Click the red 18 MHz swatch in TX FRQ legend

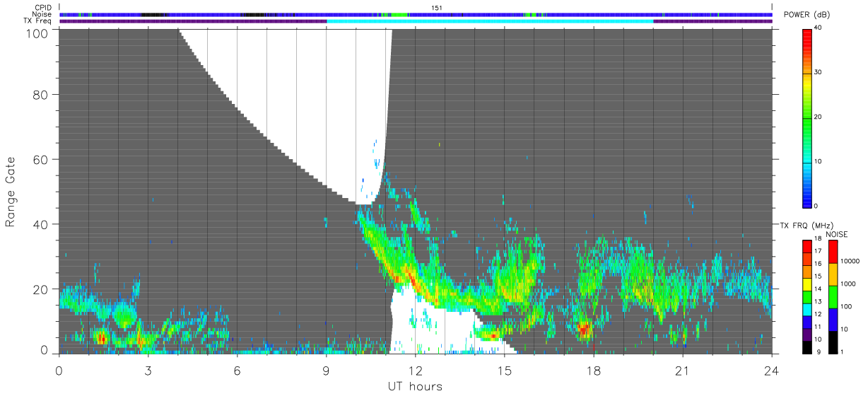coord(807,246)
